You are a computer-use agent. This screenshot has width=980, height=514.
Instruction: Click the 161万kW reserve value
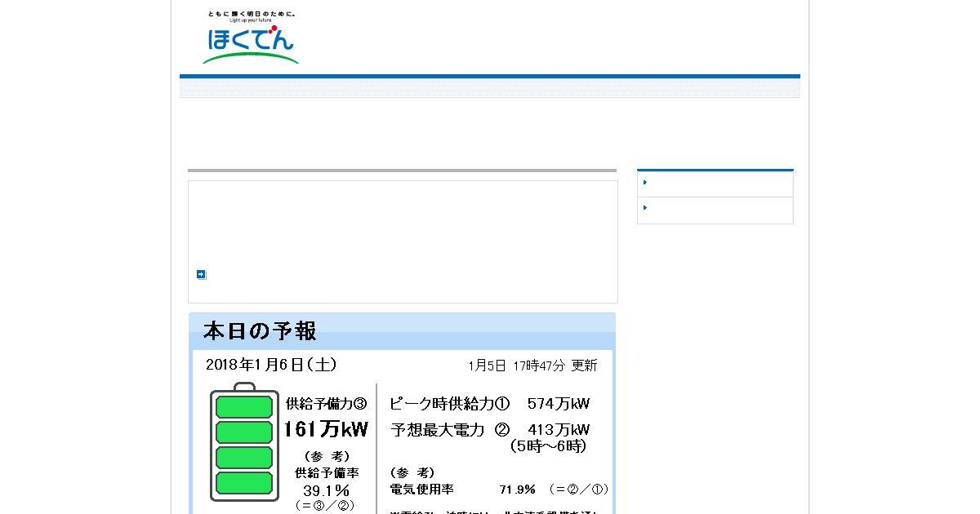tap(326, 429)
